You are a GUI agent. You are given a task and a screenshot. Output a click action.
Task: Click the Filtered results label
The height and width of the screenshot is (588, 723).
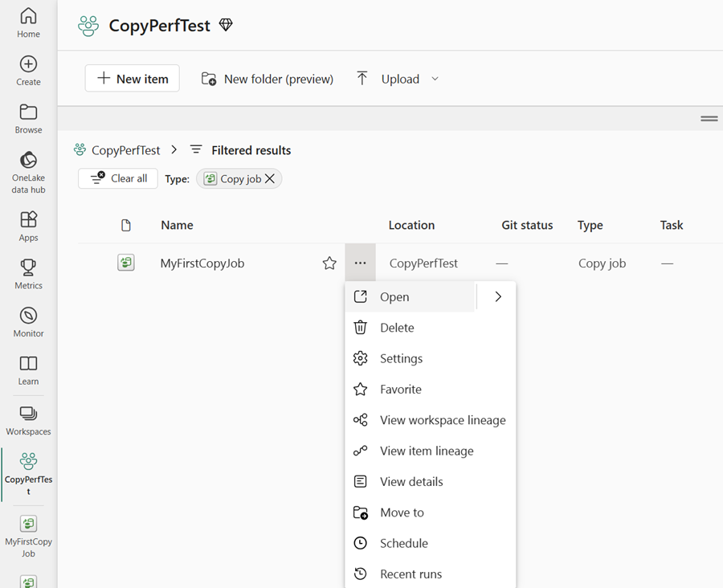pos(251,150)
